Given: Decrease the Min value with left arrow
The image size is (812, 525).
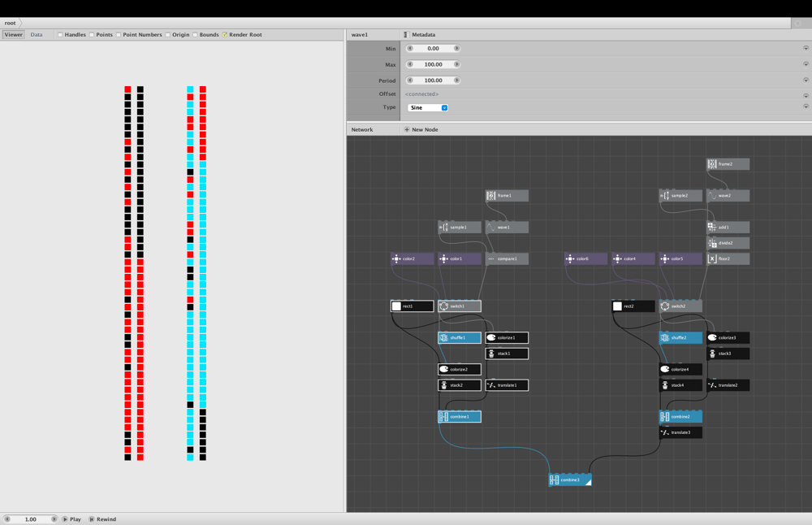Looking at the screenshot, I should pyautogui.click(x=410, y=48).
